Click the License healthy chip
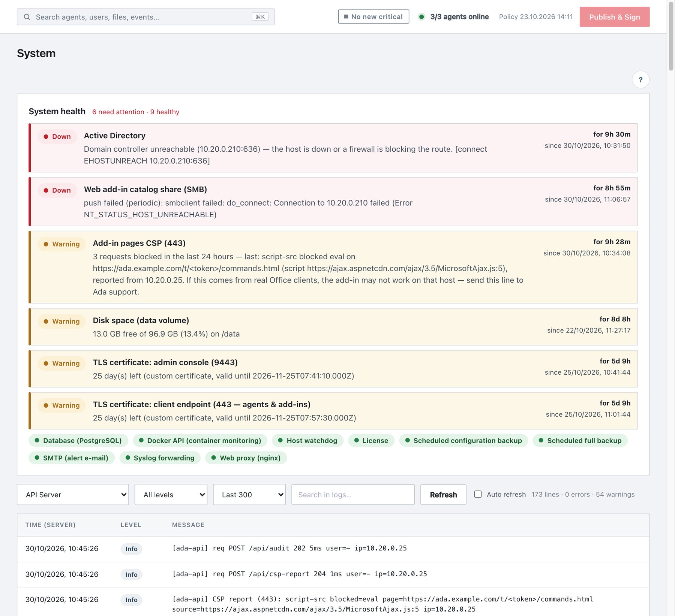This screenshot has height=616, width=675. coord(371,441)
